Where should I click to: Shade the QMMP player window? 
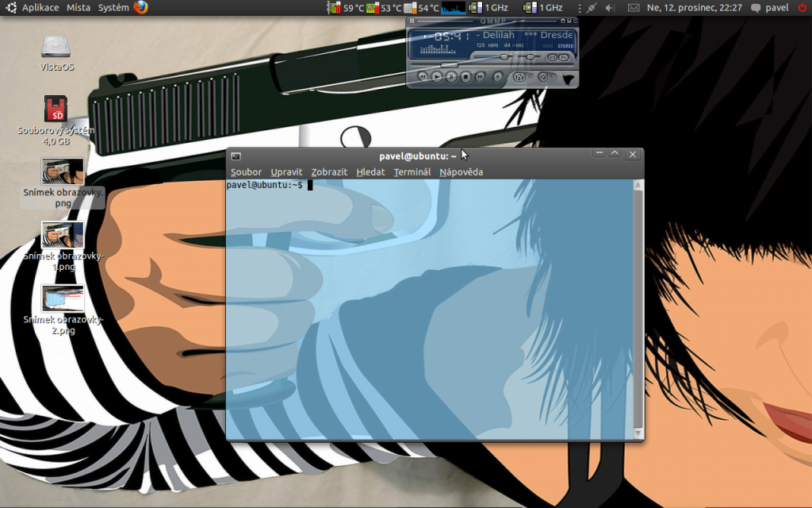(569, 21)
